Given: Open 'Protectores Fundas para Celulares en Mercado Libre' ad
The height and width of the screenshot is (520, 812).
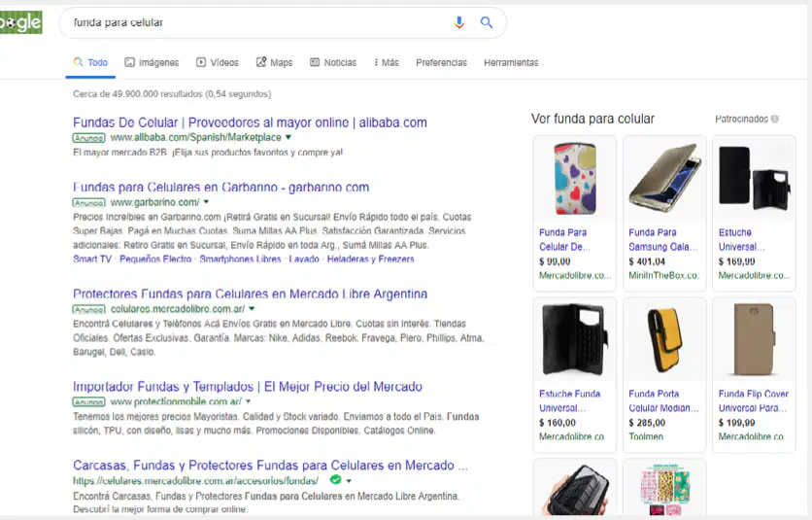Looking at the screenshot, I should pos(251,294).
